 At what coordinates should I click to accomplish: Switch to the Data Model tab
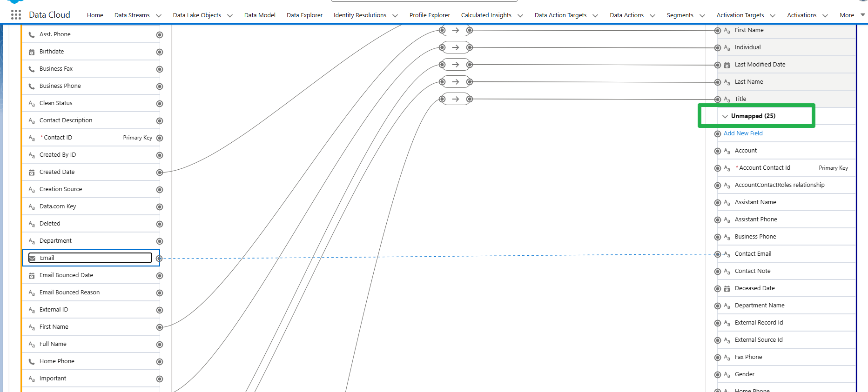click(260, 15)
